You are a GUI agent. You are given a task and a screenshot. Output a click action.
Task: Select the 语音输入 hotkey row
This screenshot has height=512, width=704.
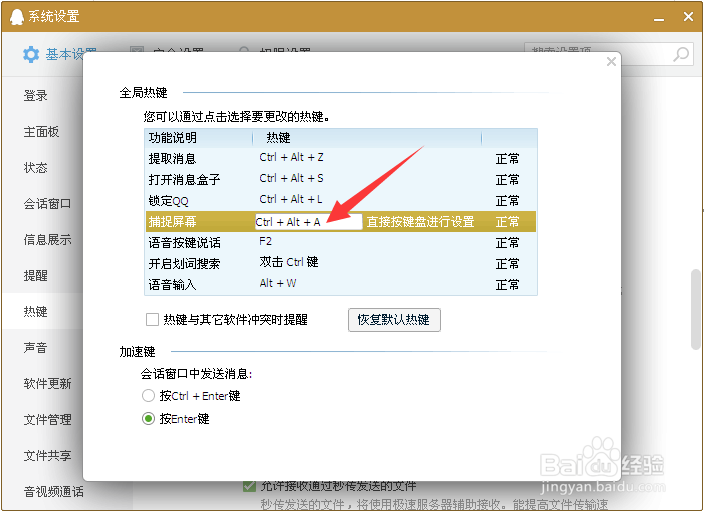(341, 284)
